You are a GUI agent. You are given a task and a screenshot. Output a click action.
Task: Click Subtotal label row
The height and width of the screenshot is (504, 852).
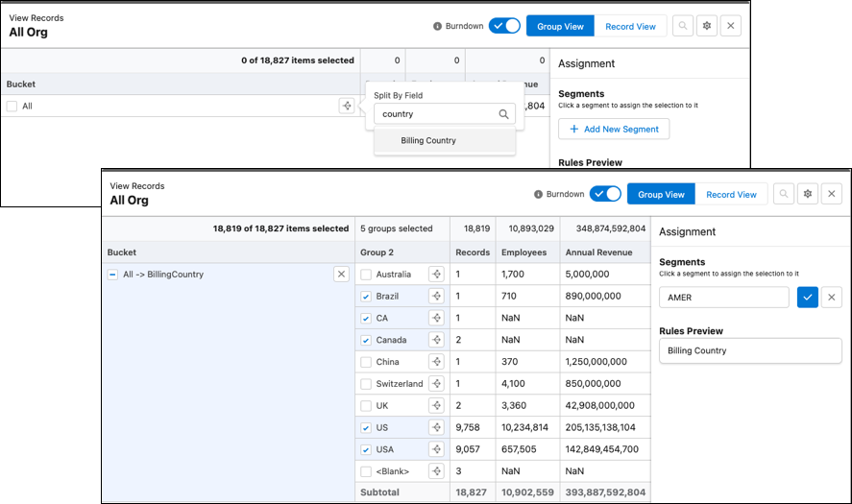[x=379, y=492]
